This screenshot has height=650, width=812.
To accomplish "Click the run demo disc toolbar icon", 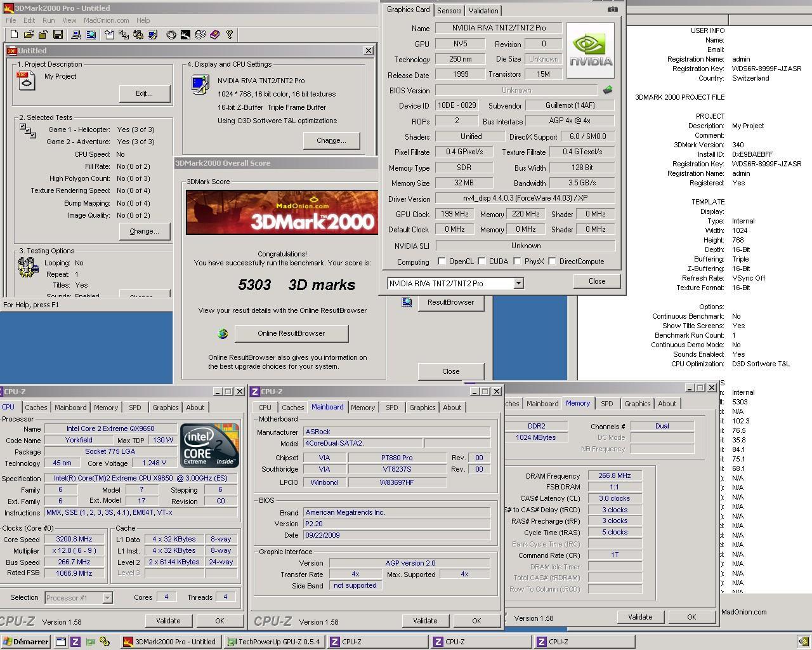I will pyautogui.click(x=171, y=34).
